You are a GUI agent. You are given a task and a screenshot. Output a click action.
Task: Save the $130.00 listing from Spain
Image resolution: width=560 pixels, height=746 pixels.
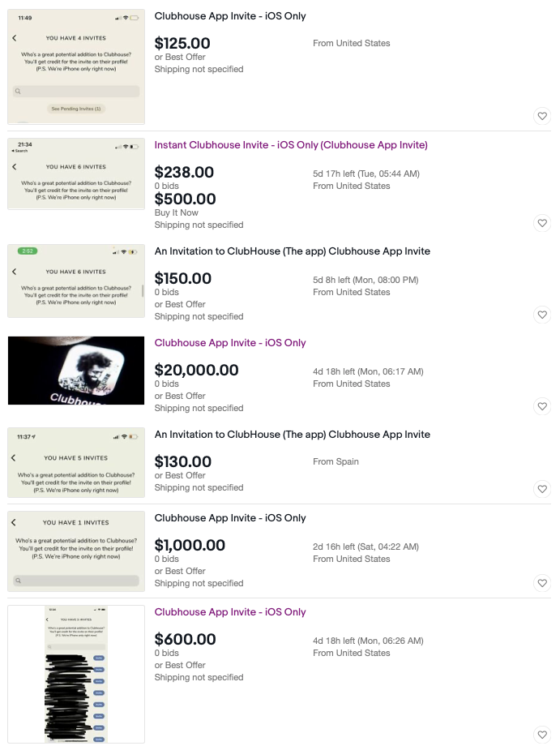tap(542, 489)
